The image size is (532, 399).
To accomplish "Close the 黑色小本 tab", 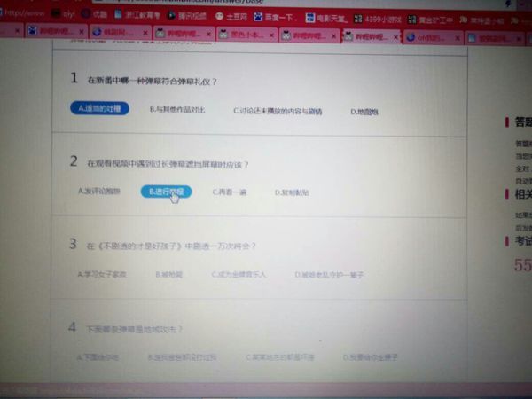I will 271,35.
